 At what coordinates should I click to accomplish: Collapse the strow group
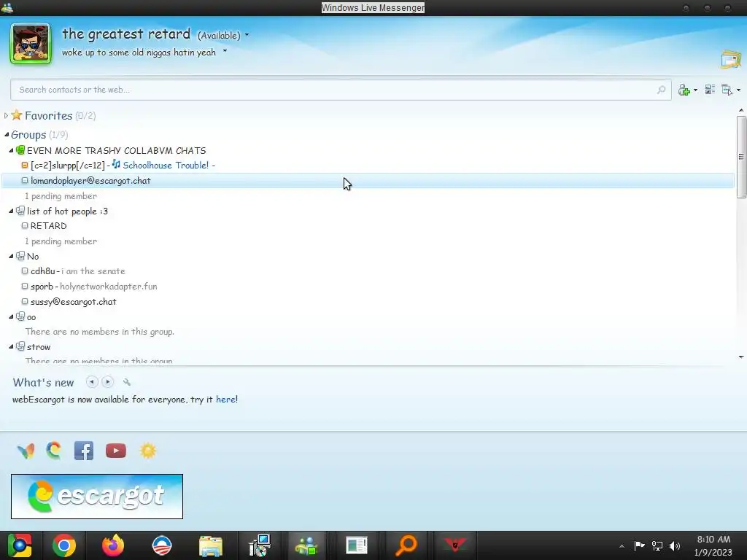coord(11,346)
